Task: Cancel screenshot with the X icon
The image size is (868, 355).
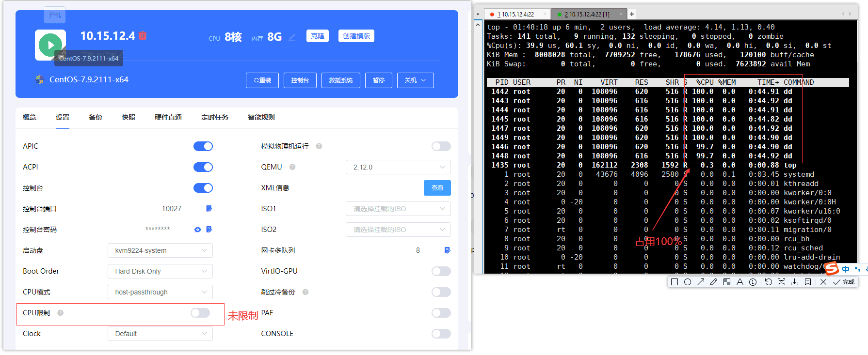Action: pyautogui.click(x=823, y=282)
